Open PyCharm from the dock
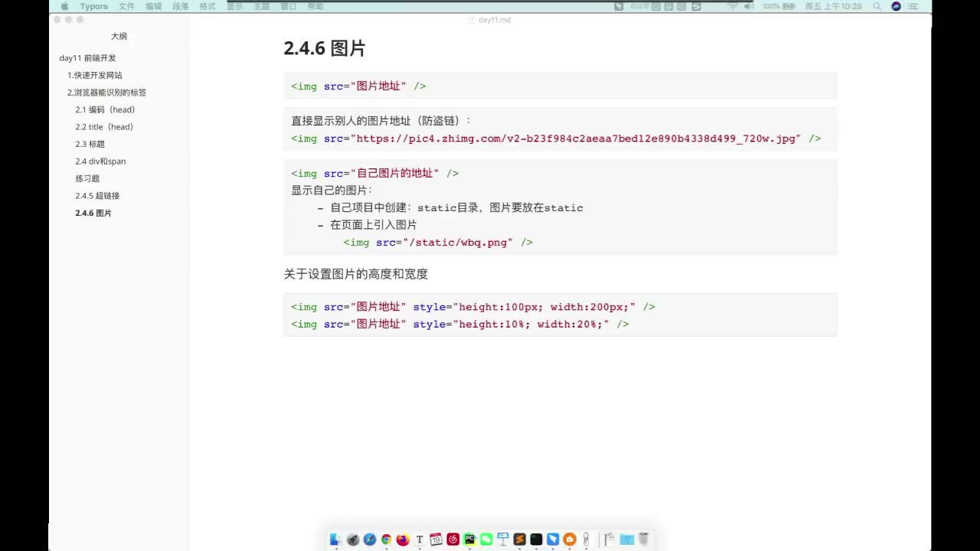 (469, 540)
